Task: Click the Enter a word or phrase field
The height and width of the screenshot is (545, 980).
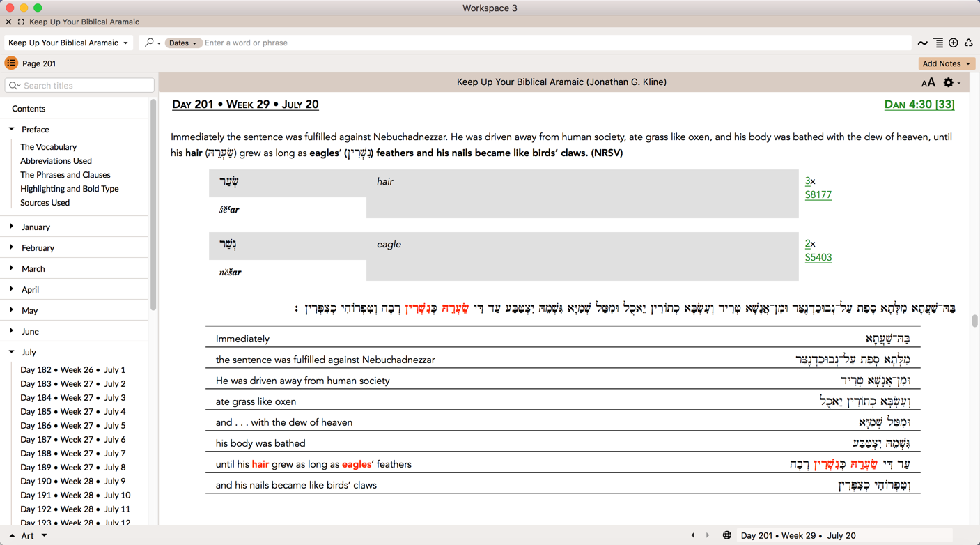Action: 556,43
